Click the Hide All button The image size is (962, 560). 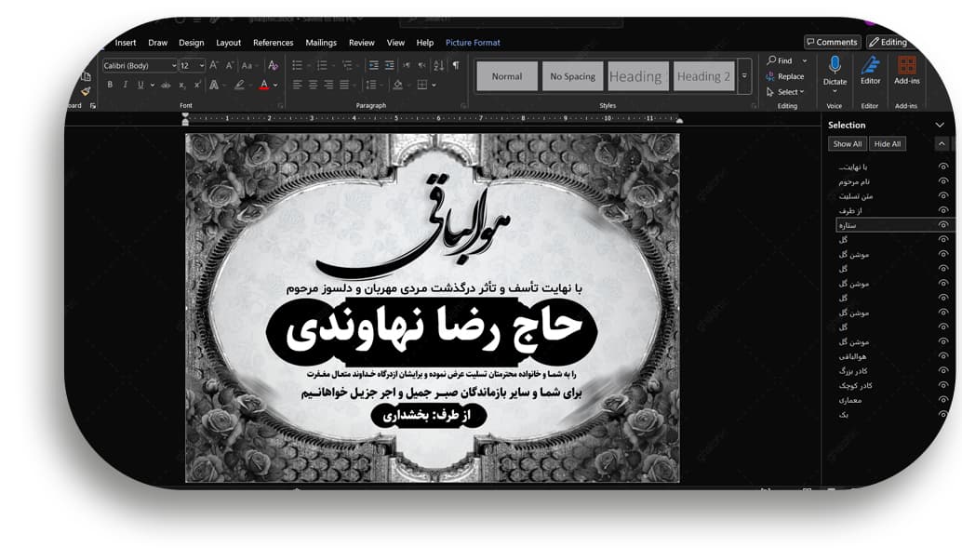pos(887,144)
